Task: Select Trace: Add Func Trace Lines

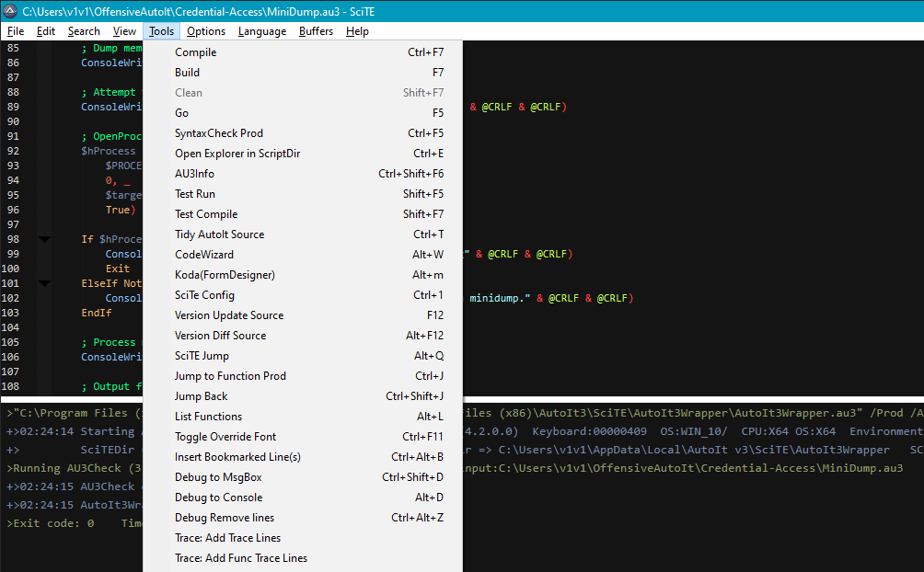Action: pyautogui.click(x=303, y=558)
